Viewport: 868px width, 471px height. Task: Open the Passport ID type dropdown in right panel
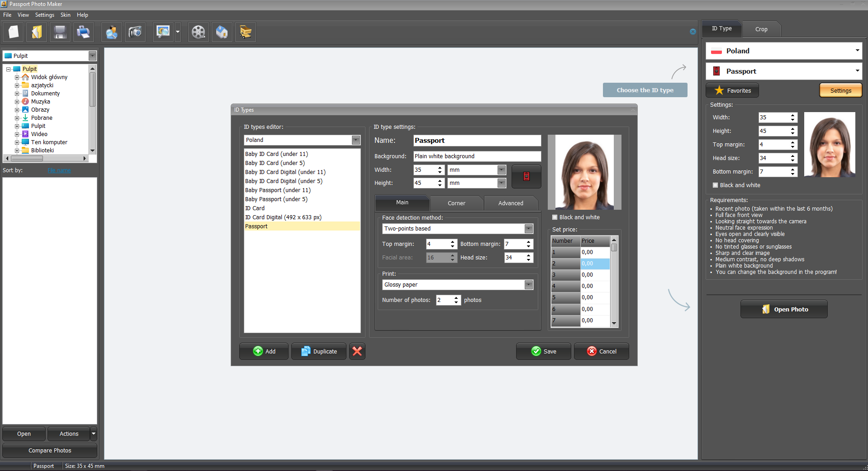point(784,71)
